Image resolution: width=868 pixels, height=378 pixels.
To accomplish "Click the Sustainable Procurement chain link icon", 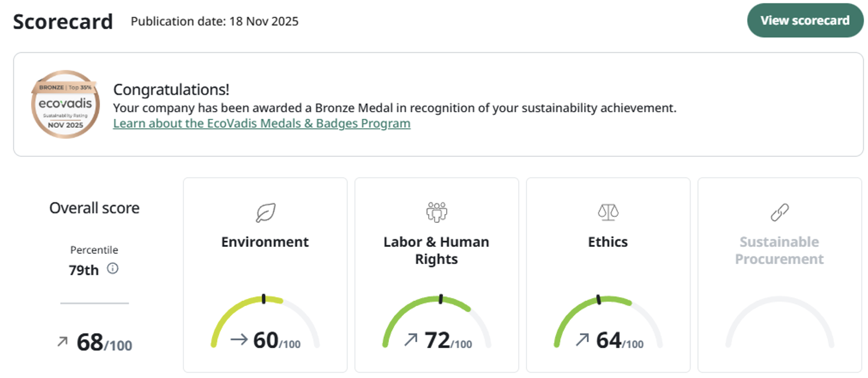I will 779,212.
